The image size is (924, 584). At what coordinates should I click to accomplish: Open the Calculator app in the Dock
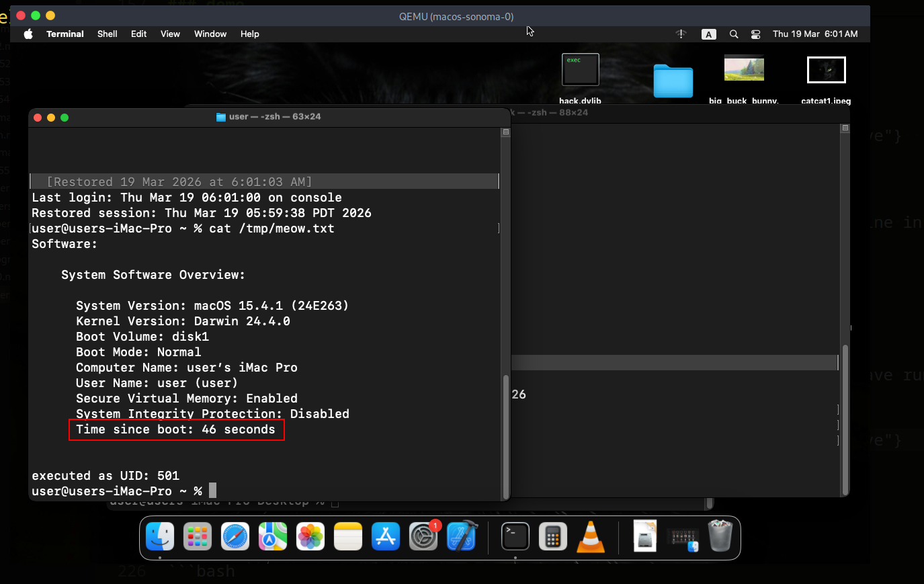click(552, 536)
